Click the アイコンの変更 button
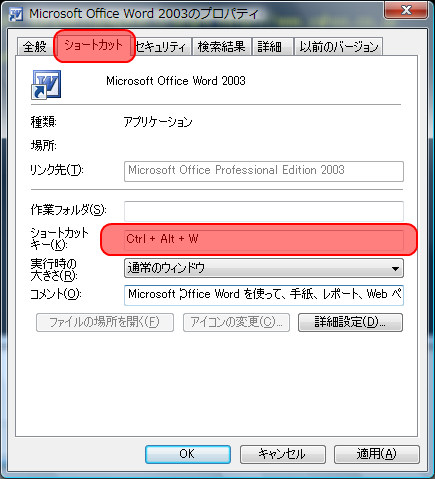The width and height of the screenshot is (435, 479). (x=236, y=322)
